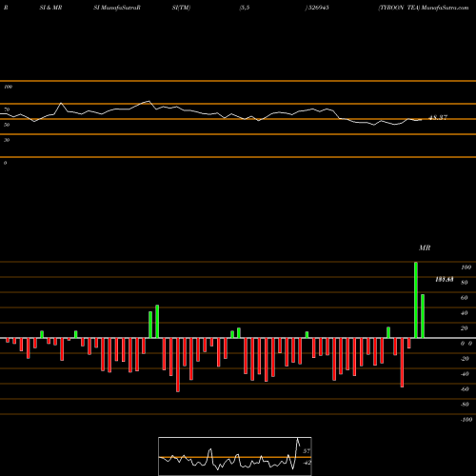
Task: Click the -100 label on the MR axis
Action: click(466, 420)
